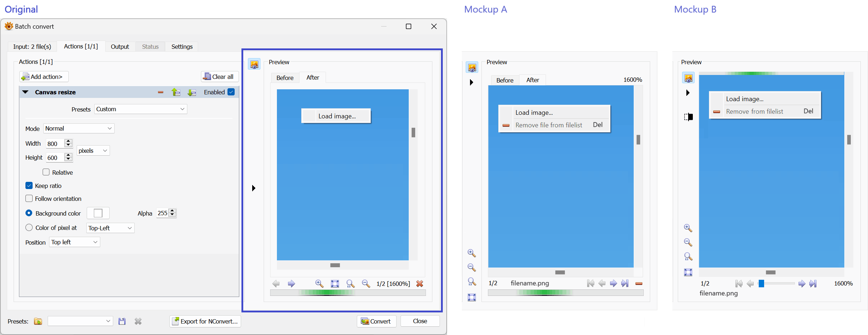
Task: Remove file with red minus in Mockup A
Action: tap(639, 284)
